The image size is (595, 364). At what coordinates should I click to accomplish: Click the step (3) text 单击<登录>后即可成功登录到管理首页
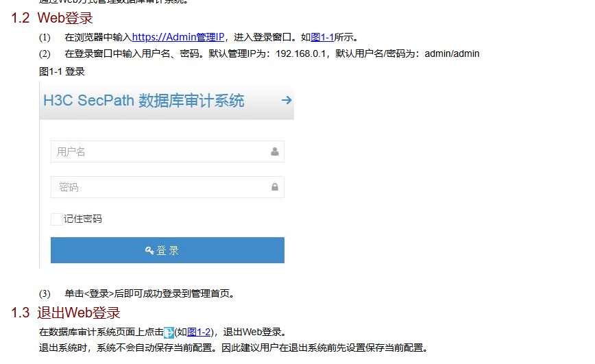(x=150, y=293)
